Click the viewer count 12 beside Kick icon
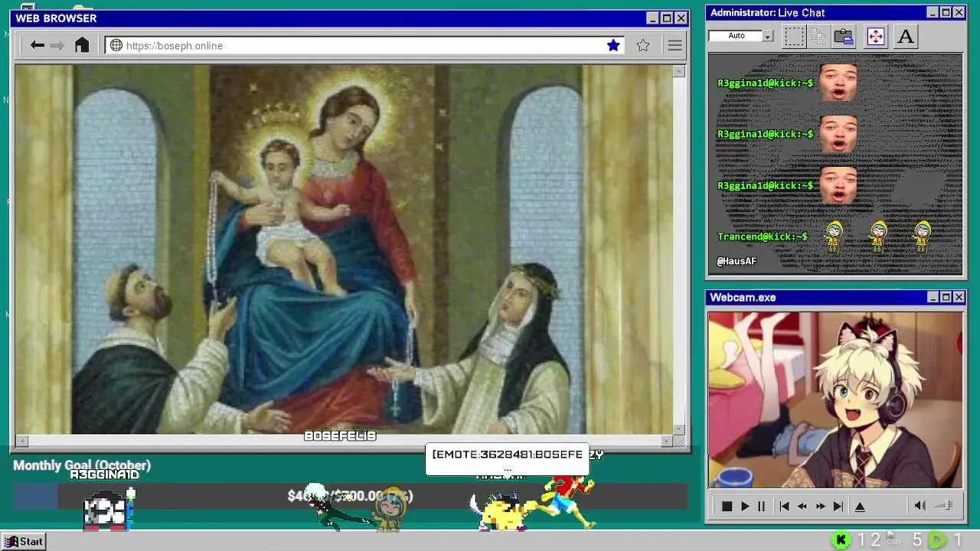 [869, 540]
